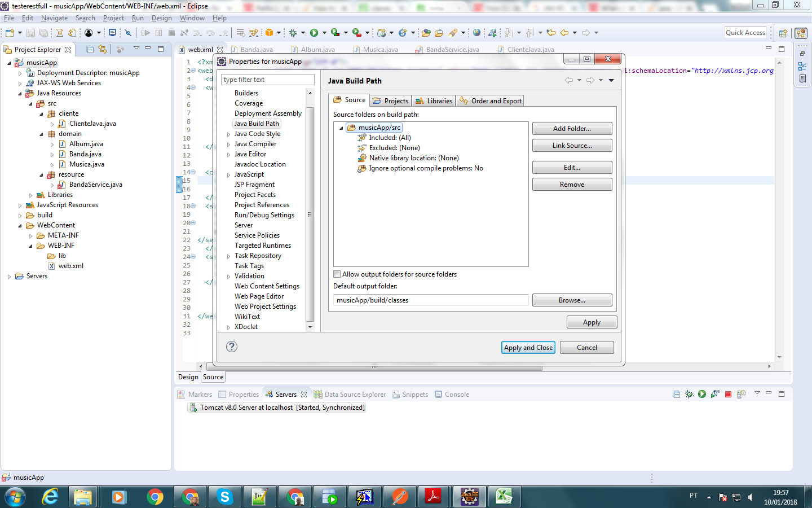Click the type filter text field

point(268,80)
